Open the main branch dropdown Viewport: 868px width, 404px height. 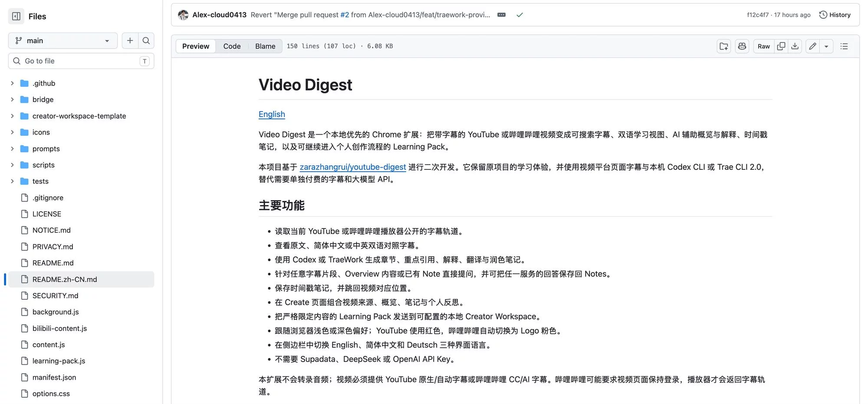[x=63, y=40]
